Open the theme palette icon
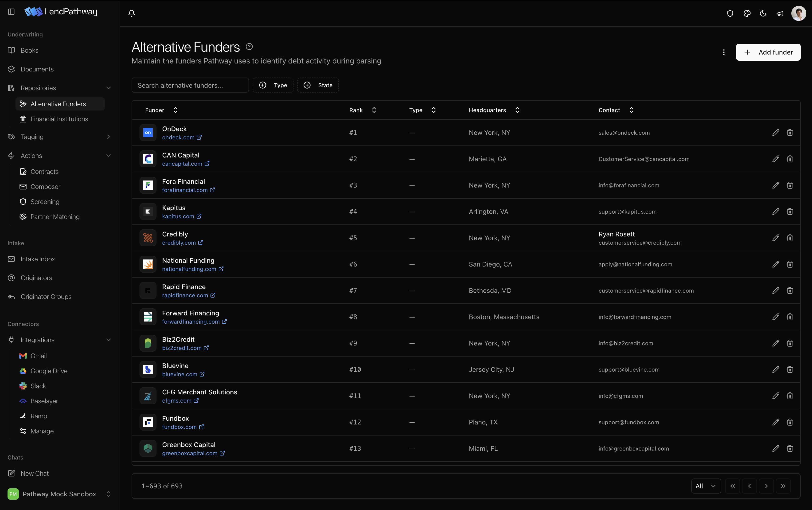The height and width of the screenshot is (510, 812). 747,13
